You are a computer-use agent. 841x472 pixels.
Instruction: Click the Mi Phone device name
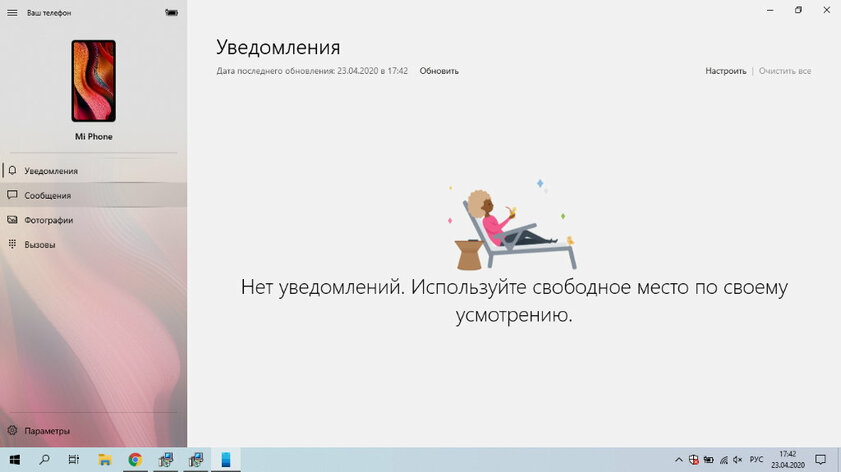click(x=93, y=136)
